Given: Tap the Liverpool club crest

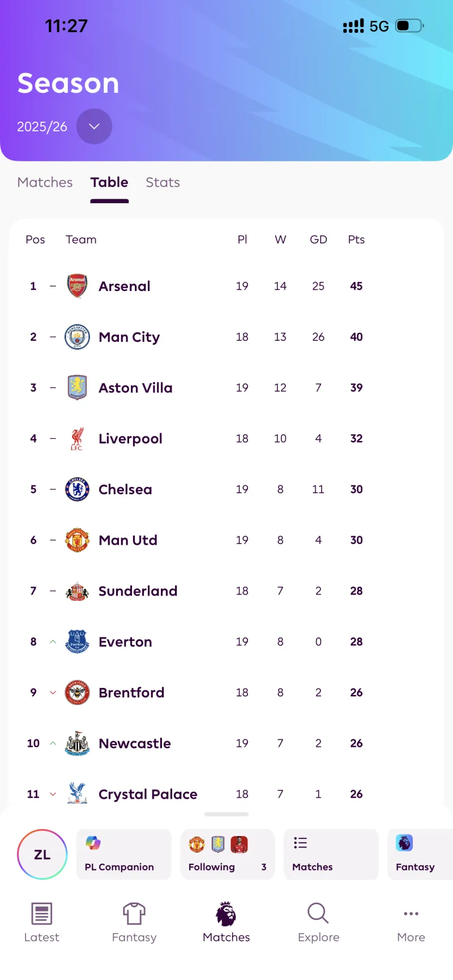Looking at the screenshot, I should tap(77, 439).
